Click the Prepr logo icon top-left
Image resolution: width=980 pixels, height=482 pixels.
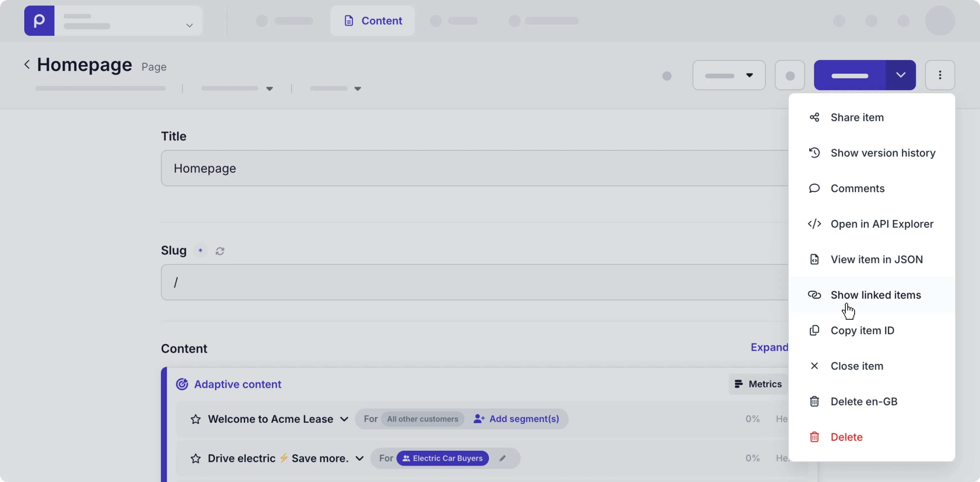pyautogui.click(x=39, y=20)
